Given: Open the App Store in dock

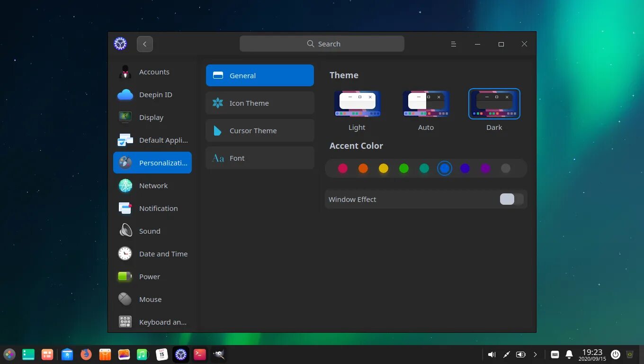Looking at the screenshot, I should pos(105,354).
